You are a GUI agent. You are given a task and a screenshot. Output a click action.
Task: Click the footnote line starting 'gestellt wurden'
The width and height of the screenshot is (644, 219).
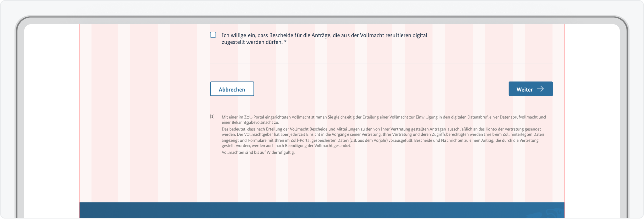[x=285, y=146]
